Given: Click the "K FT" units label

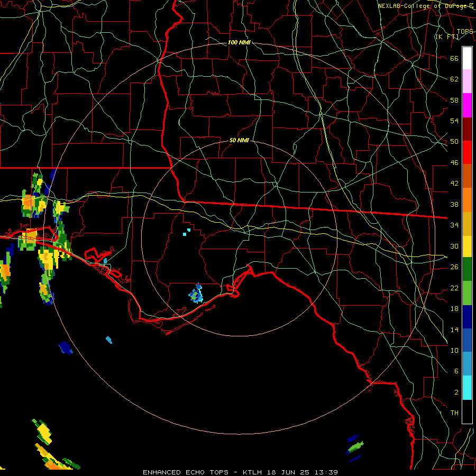Looking at the screenshot, I should click(447, 36).
